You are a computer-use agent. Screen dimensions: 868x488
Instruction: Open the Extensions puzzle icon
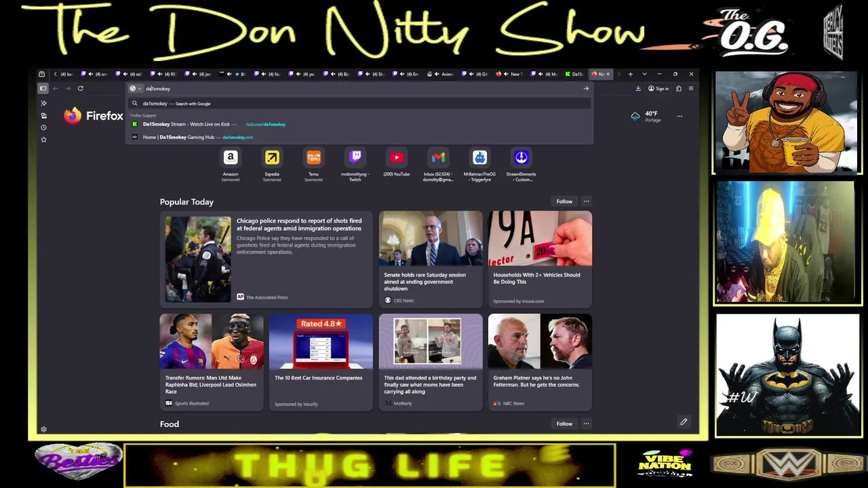click(678, 88)
